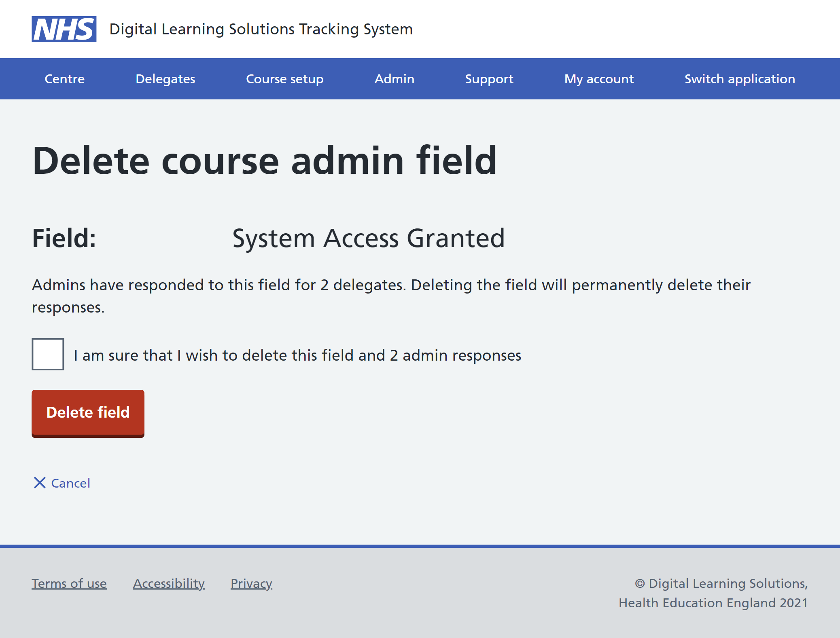Open the Privacy policy
Screen dimensions: 840x638
[x=251, y=583]
